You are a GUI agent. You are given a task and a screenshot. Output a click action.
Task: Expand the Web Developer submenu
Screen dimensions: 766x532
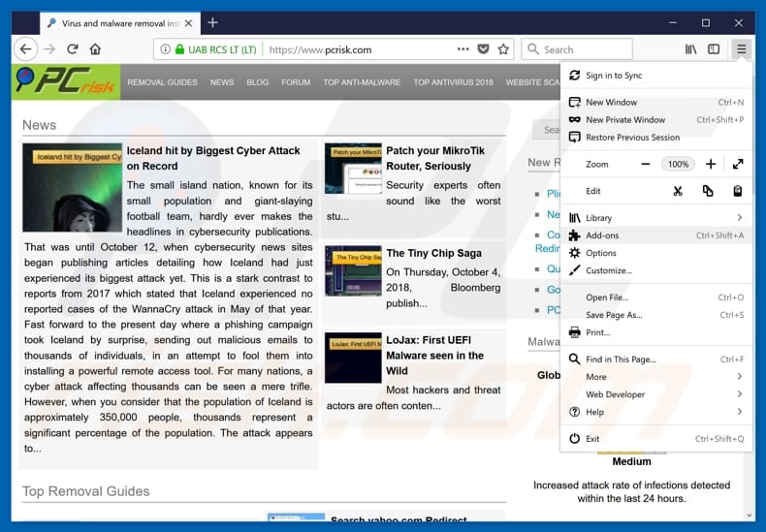point(739,394)
